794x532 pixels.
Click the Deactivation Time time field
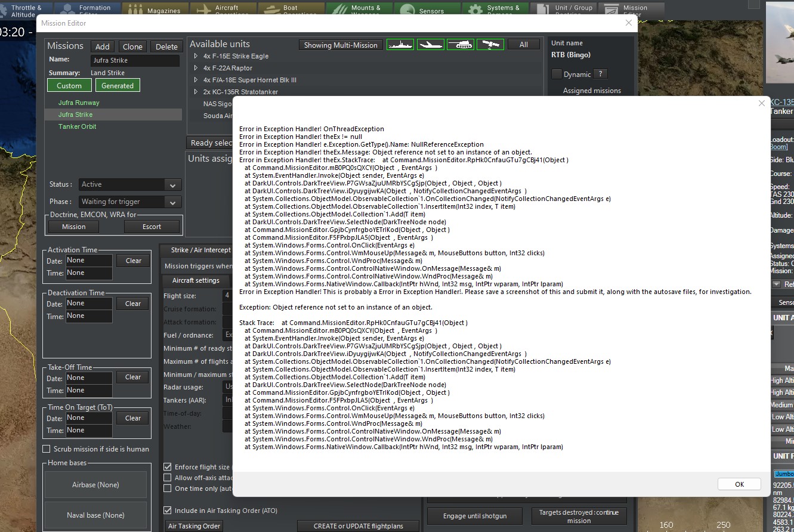88,316
